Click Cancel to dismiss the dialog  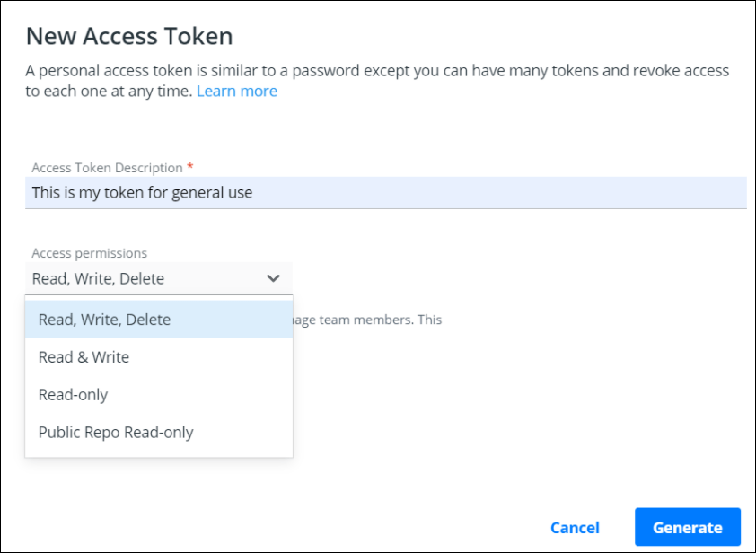point(575,528)
